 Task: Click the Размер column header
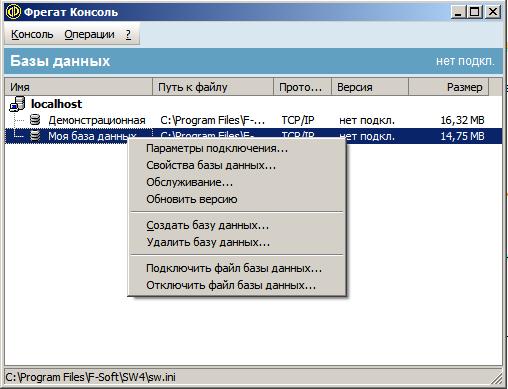(x=449, y=87)
